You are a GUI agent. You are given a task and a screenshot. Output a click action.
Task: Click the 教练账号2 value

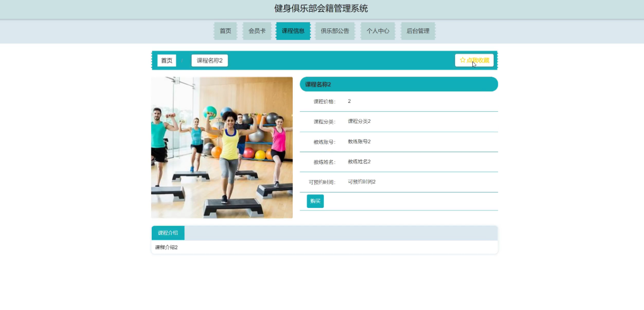tap(359, 142)
